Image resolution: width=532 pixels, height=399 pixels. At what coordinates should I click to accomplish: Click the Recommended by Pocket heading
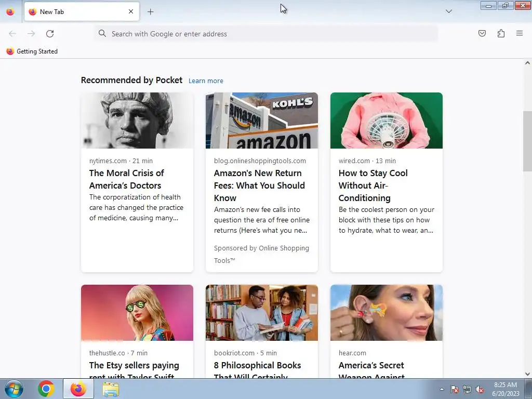pos(131,80)
